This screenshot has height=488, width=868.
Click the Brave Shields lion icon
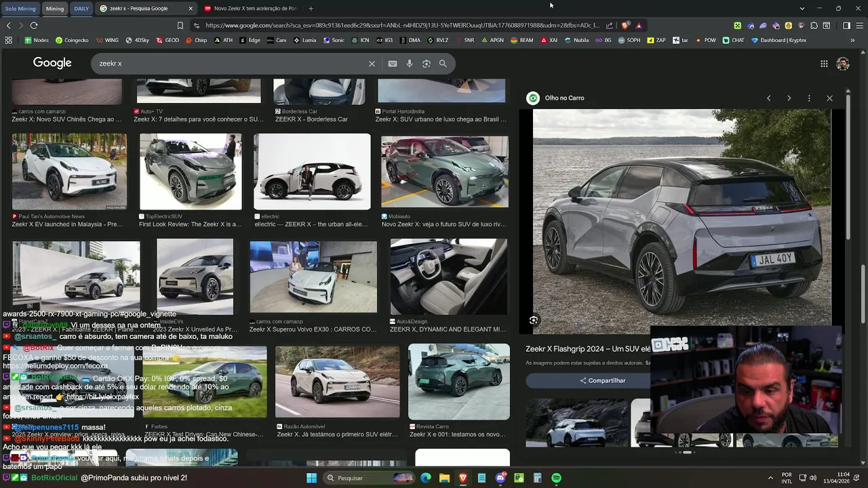625,26
